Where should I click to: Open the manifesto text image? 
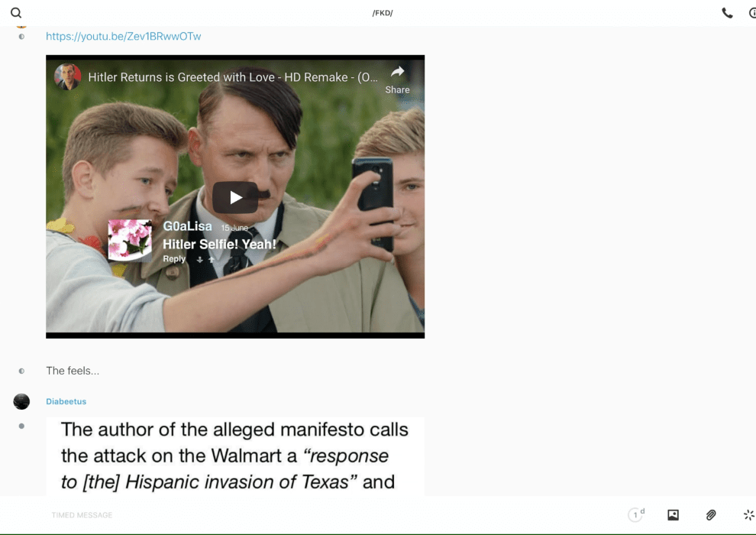click(235, 456)
